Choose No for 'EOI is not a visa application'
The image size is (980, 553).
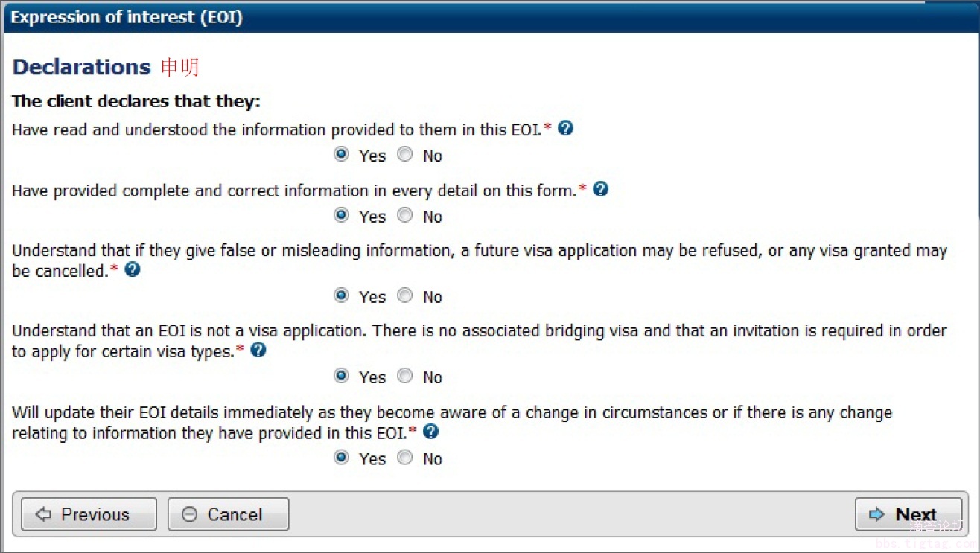(x=405, y=377)
